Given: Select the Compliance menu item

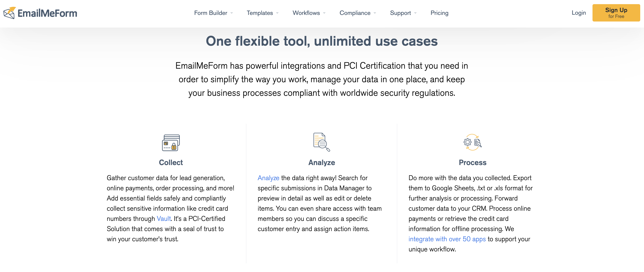Looking at the screenshot, I should coord(355,13).
